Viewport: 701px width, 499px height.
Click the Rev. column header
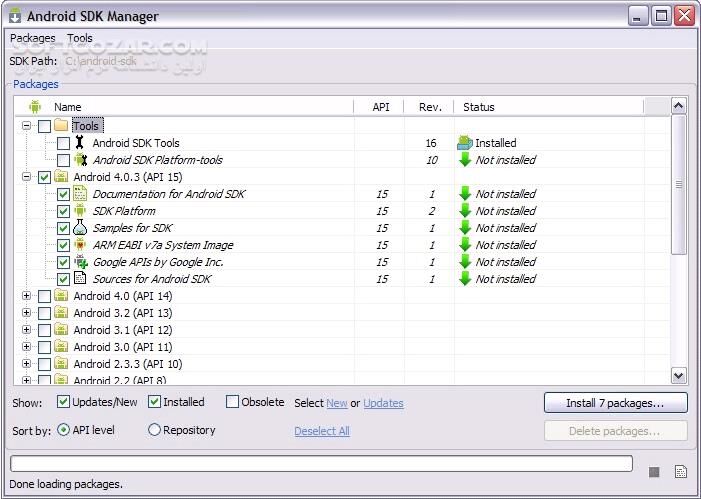pyautogui.click(x=430, y=107)
